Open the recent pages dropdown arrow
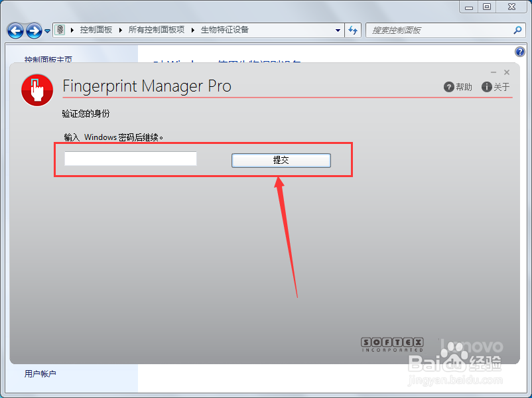 point(48,31)
